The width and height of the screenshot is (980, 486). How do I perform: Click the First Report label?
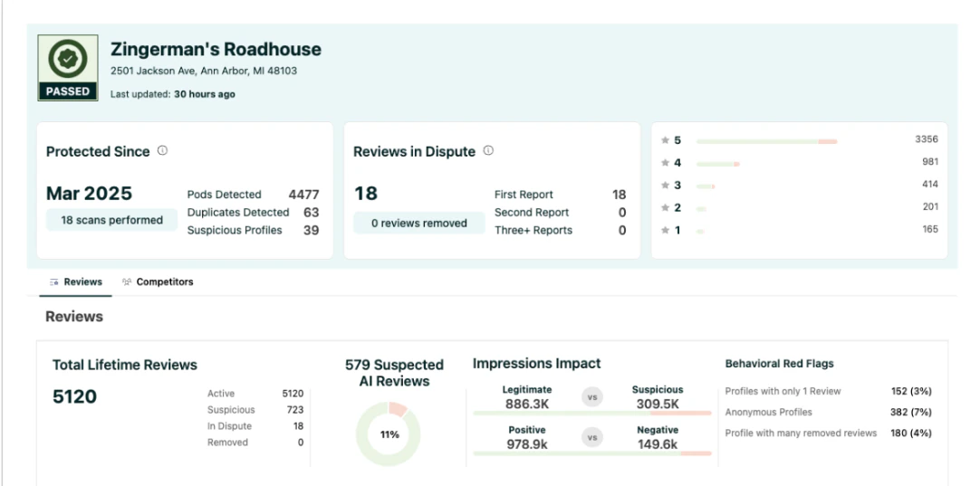tap(524, 195)
